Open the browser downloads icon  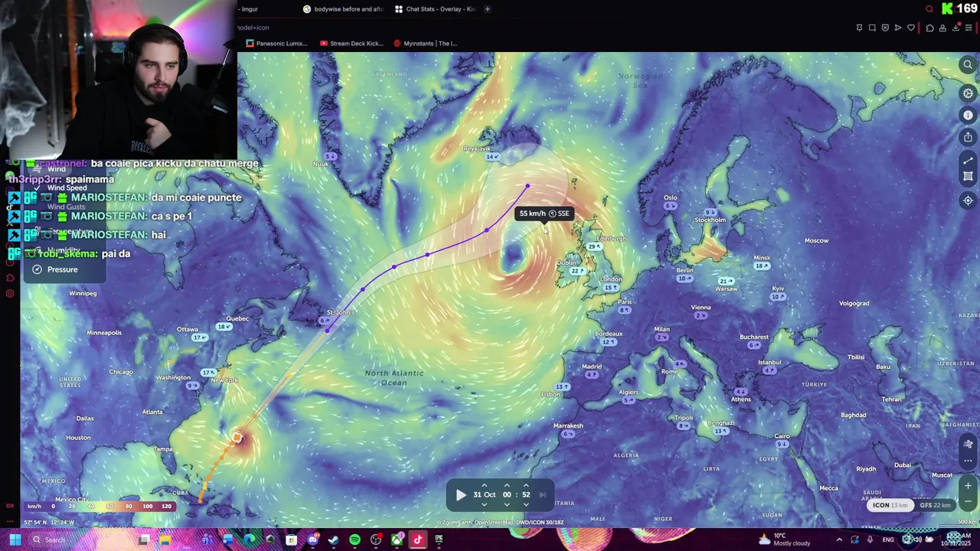[x=956, y=28]
